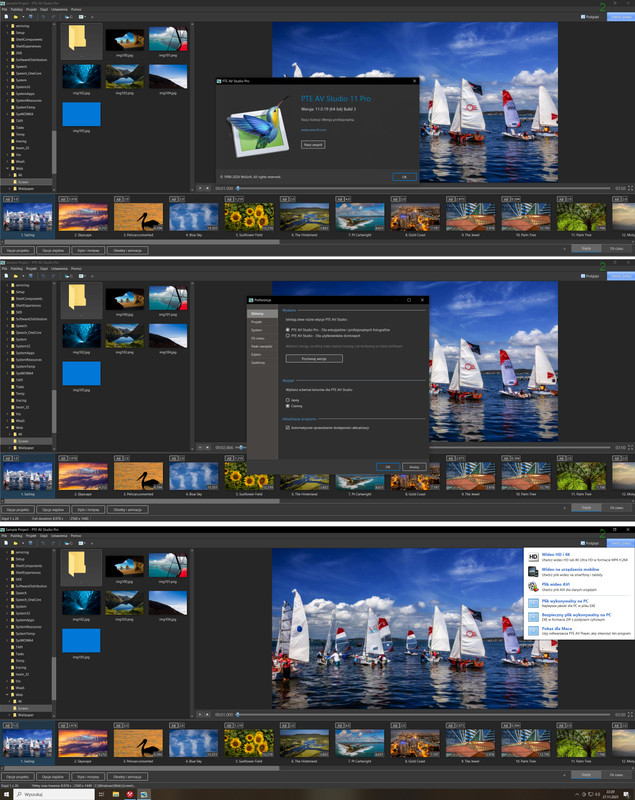The height and width of the screenshot is (800, 635).
Task: Expand the servicing folder in tree with publish menu
Action: [7, 552]
